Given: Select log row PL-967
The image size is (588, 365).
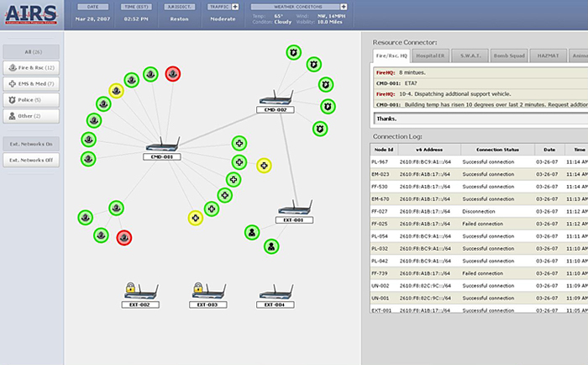Looking at the screenshot, I should [479, 161].
